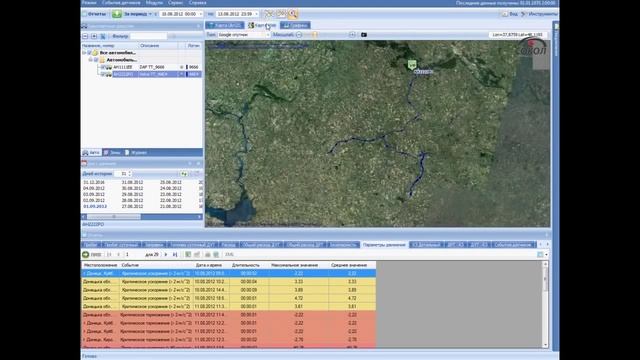Click the Инструменты tools icon at top right

coord(524,14)
